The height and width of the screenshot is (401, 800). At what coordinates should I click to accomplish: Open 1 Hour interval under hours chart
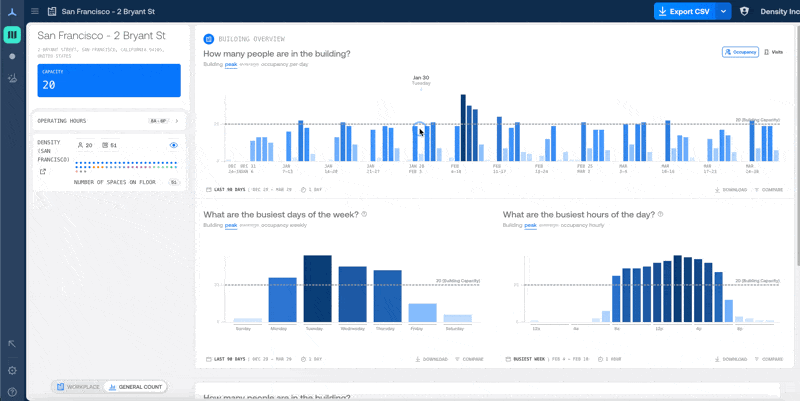(609, 359)
